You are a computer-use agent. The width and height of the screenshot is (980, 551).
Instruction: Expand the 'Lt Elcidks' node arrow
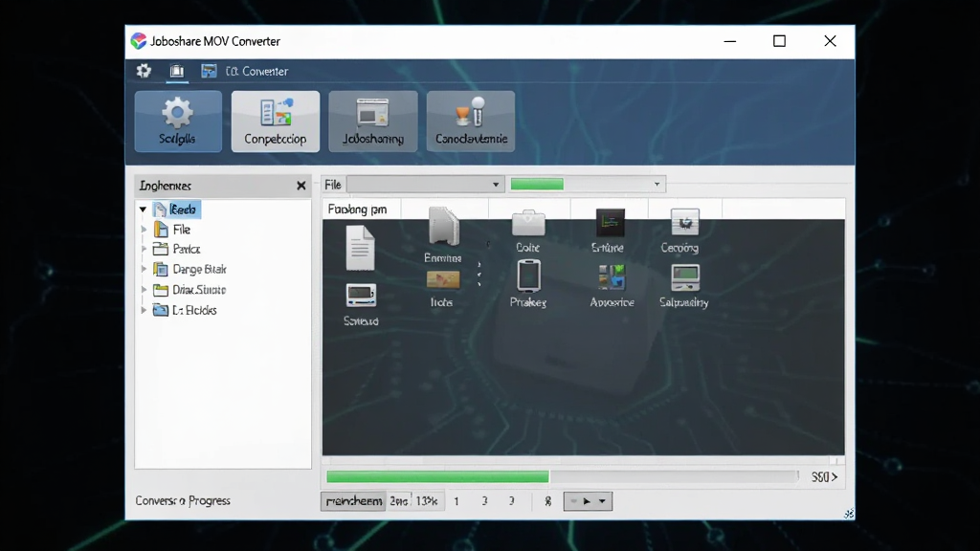pos(144,310)
